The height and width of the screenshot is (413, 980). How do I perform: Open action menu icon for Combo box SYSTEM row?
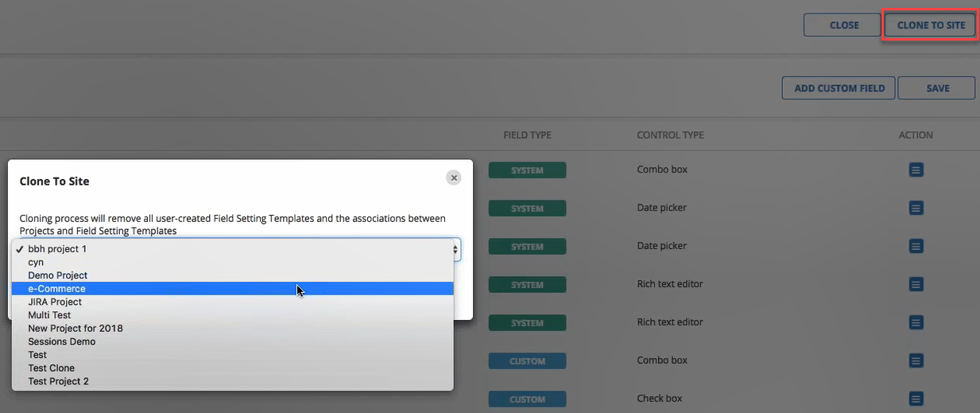[916, 170]
